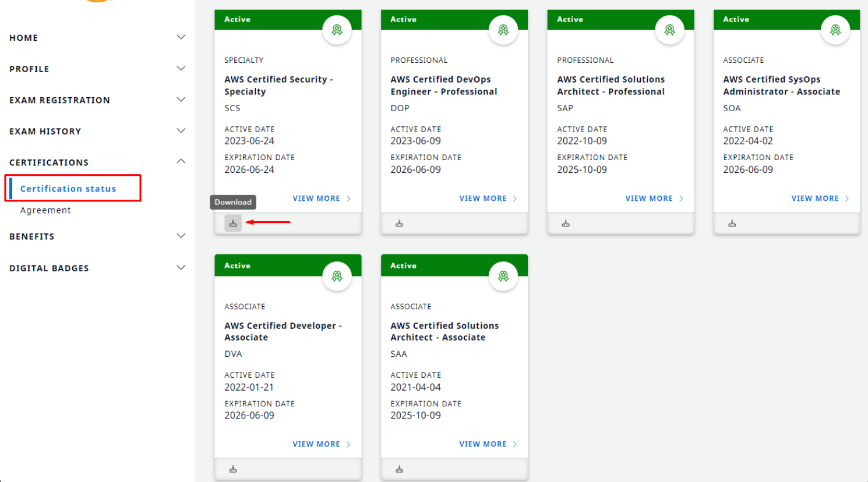Click the AWS Certified Developer - Associate title
This screenshot has height=482, width=868.
283,331
